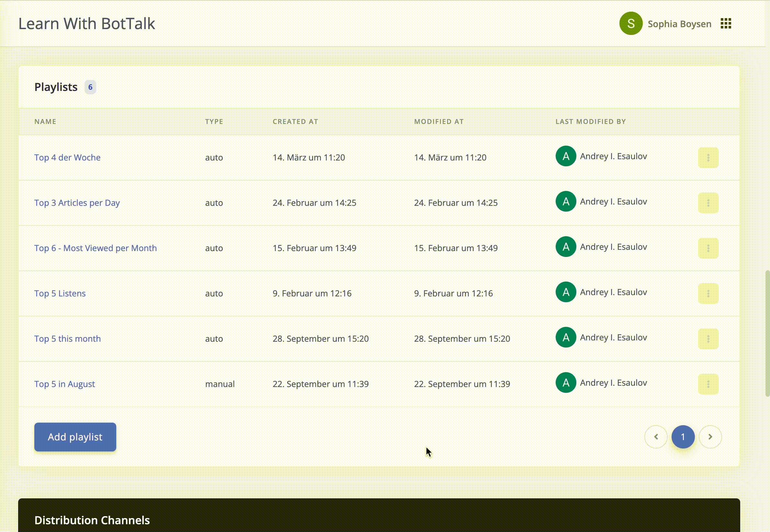770x532 pixels.
Task: Open the apps grid icon beside Sophia Boysen
Action: pyautogui.click(x=726, y=24)
